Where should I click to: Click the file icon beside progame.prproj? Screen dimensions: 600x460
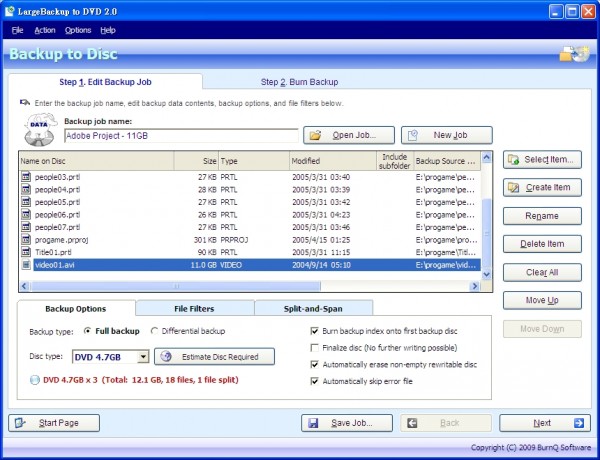pos(26,241)
